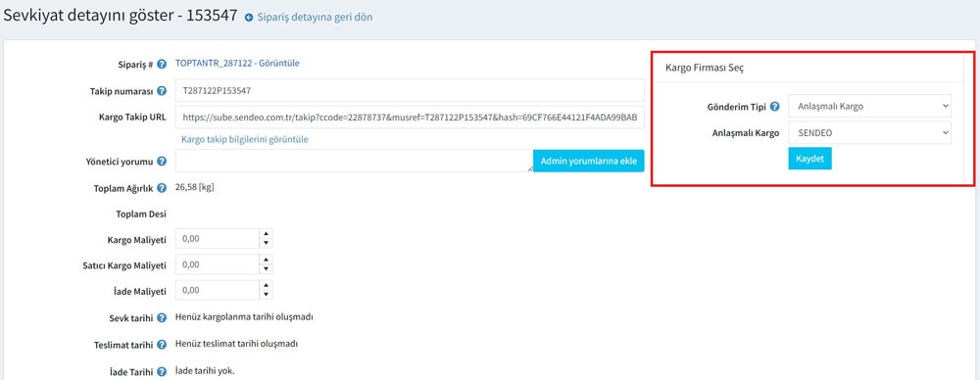Click help icon next to Sipariş #
Viewport: 980px width, 380px height.
pos(162,64)
